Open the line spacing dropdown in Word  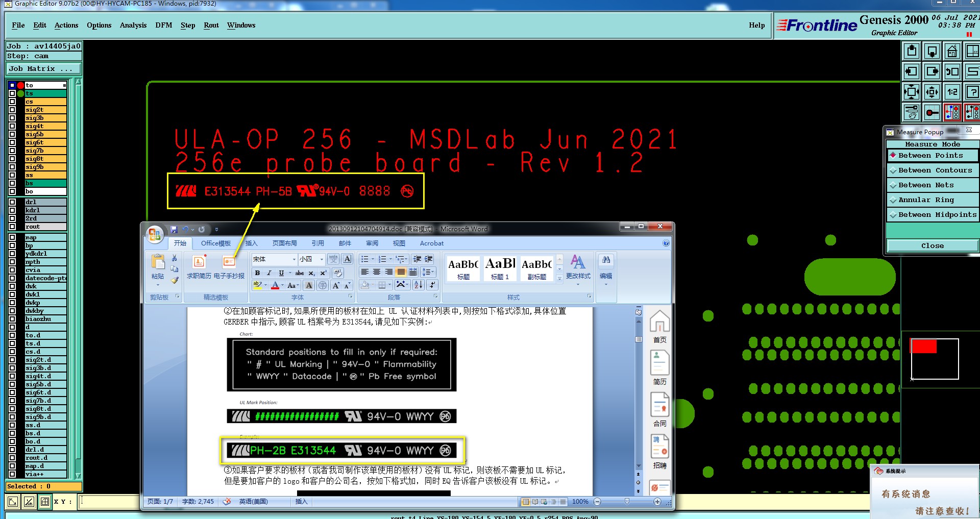tap(428, 272)
